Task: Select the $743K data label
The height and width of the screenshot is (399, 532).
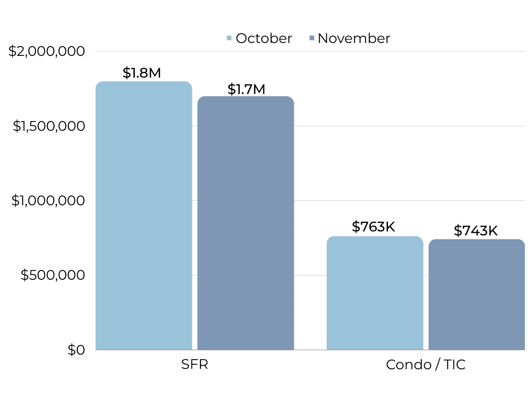Action: tap(476, 231)
